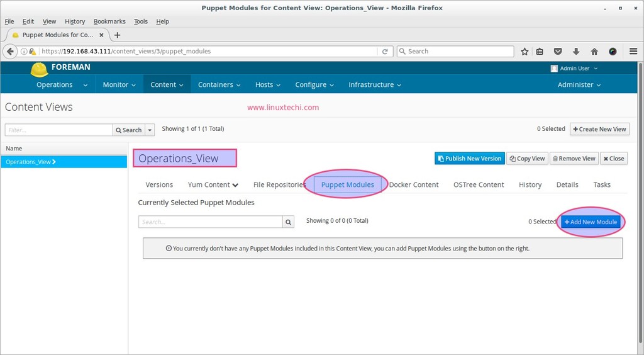This screenshot has height=355, width=644.
Task: Expand the Hosts menu
Action: click(x=268, y=84)
